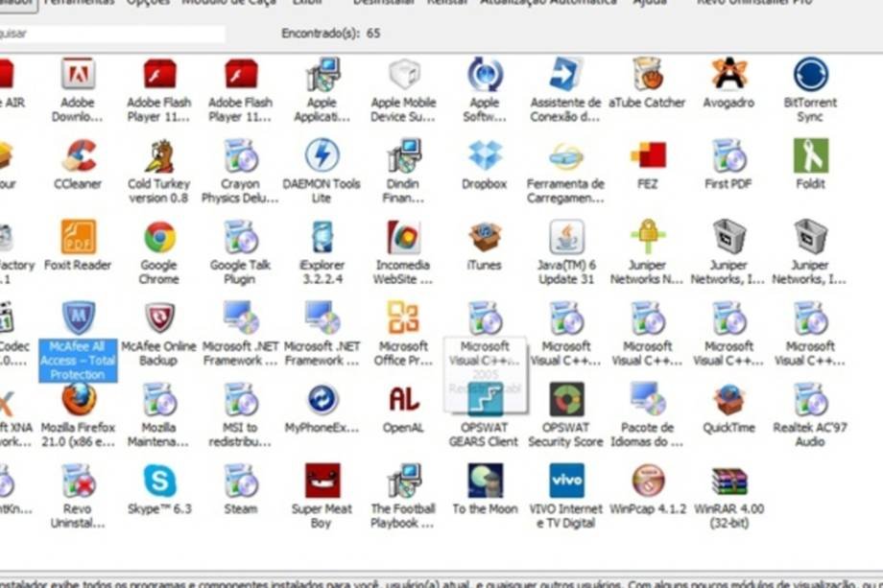This screenshot has width=883, height=588.
Task: Click Realtek AC'97 Audio icon
Action: coord(810,399)
